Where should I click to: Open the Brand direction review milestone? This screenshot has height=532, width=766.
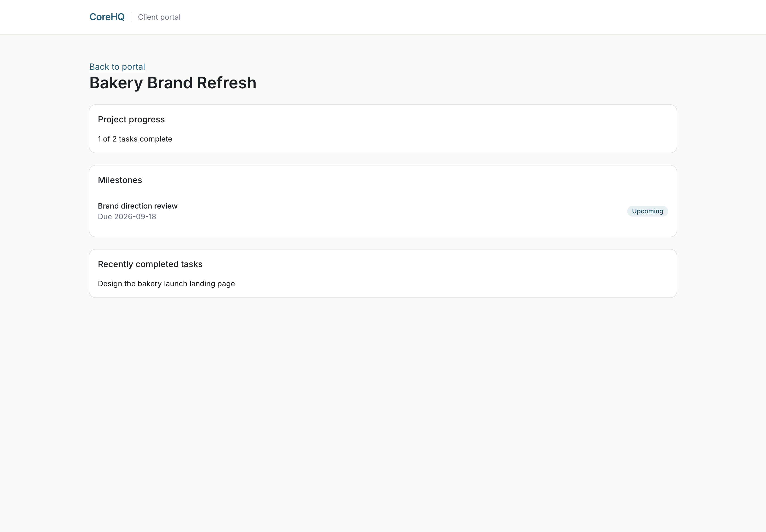click(x=138, y=206)
